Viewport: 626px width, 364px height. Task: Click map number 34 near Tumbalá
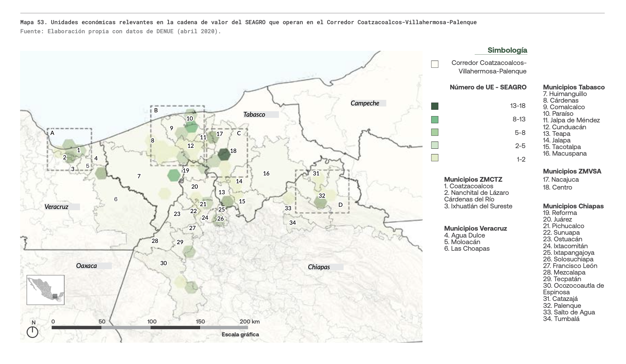click(x=293, y=223)
